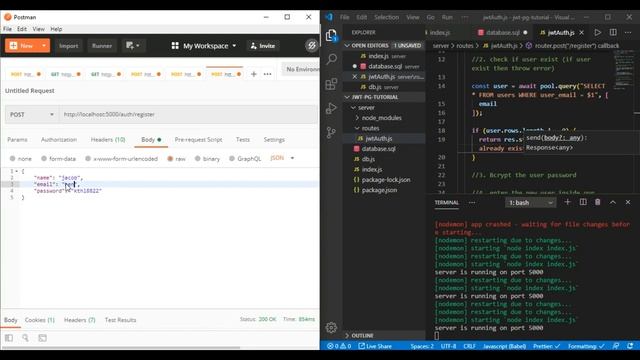Screen dimensions: 640x360
Task: Open the New button dropdown arrow
Action: [44, 45]
